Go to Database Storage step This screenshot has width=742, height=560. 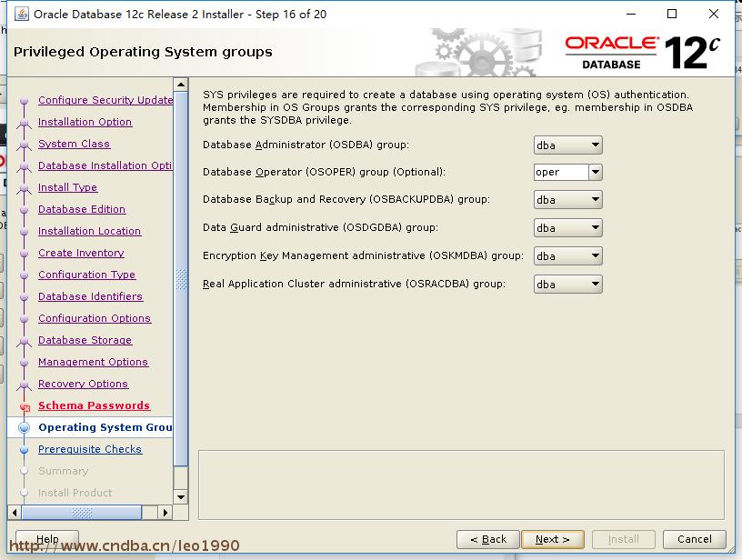pyautogui.click(x=85, y=340)
